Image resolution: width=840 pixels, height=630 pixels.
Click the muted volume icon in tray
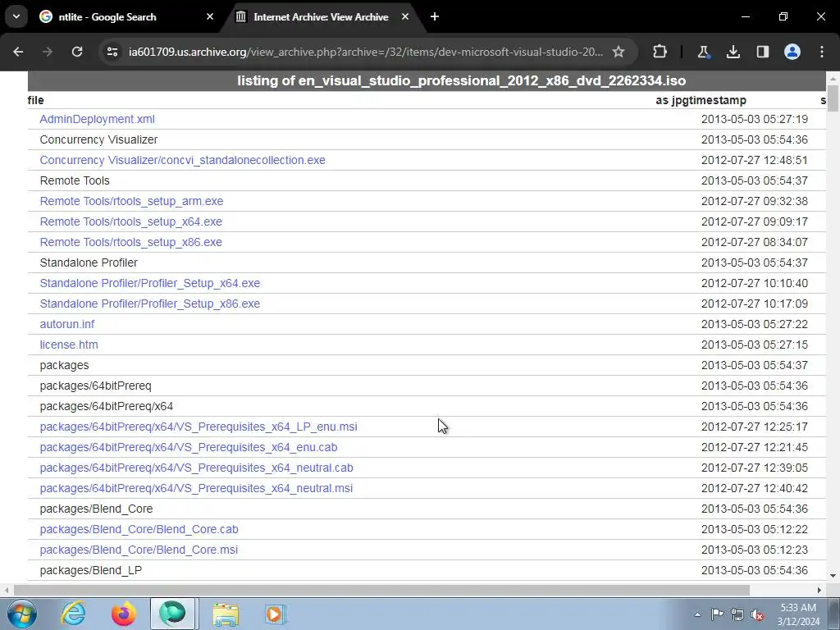tap(757, 615)
